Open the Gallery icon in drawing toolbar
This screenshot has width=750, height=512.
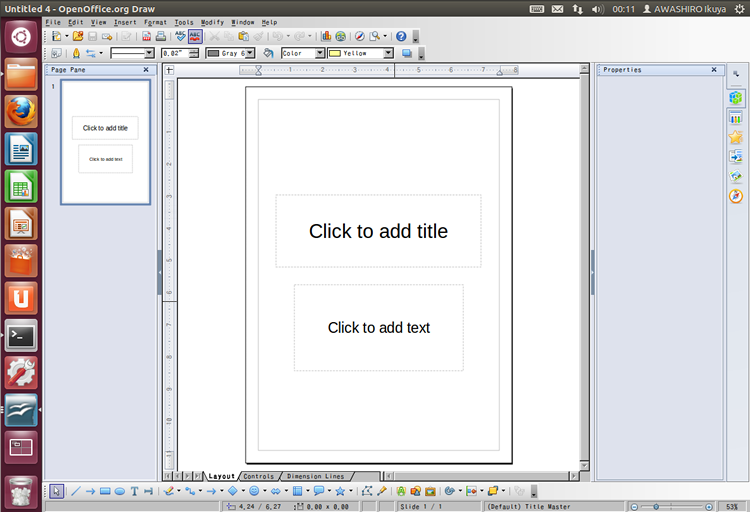(x=430, y=491)
